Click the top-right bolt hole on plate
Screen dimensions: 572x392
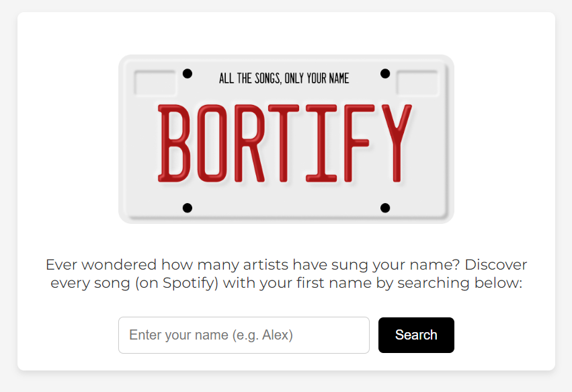click(385, 73)
